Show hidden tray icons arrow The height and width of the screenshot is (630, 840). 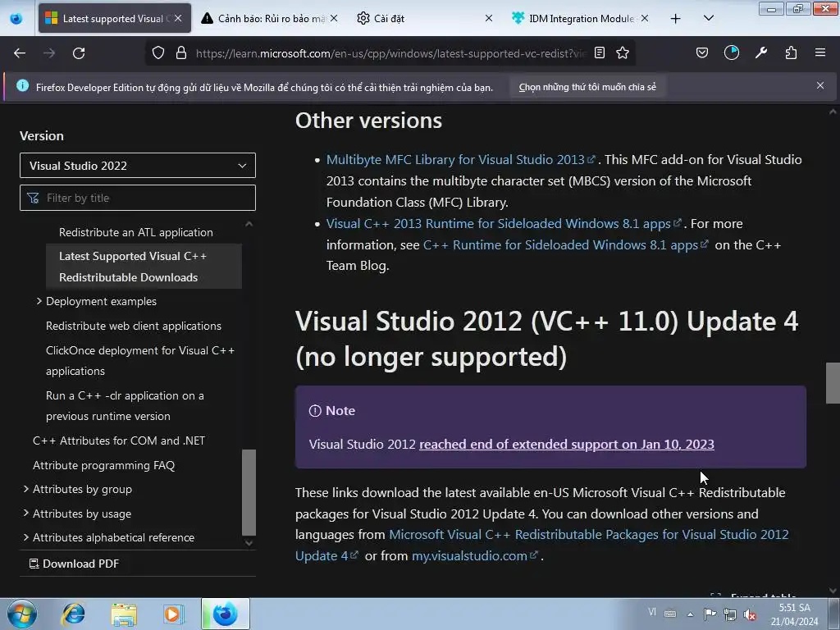[691, 614]
